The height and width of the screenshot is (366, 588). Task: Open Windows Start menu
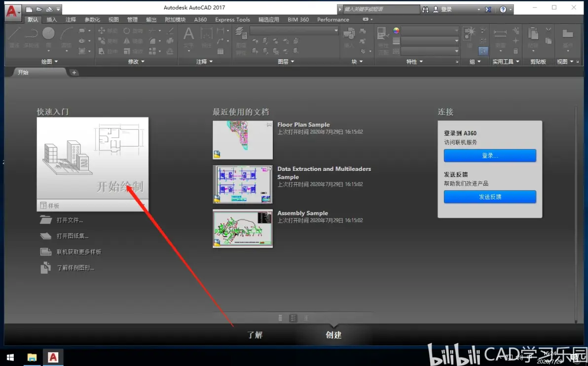[10, 358]
